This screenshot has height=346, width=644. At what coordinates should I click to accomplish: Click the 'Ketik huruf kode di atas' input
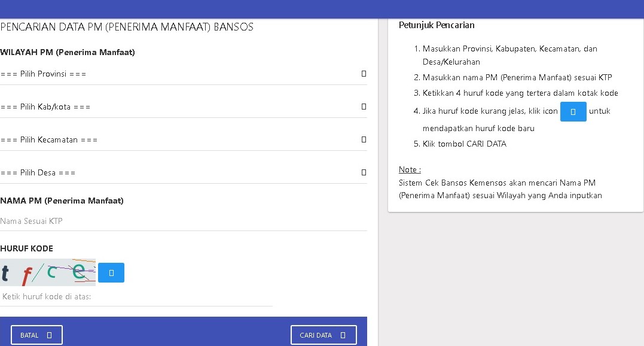(136, 297)
